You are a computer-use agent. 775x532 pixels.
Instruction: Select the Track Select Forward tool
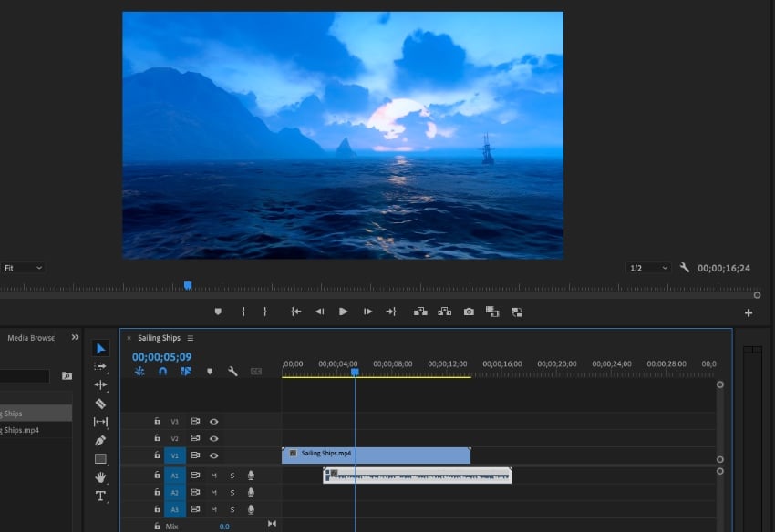[100, 368]
